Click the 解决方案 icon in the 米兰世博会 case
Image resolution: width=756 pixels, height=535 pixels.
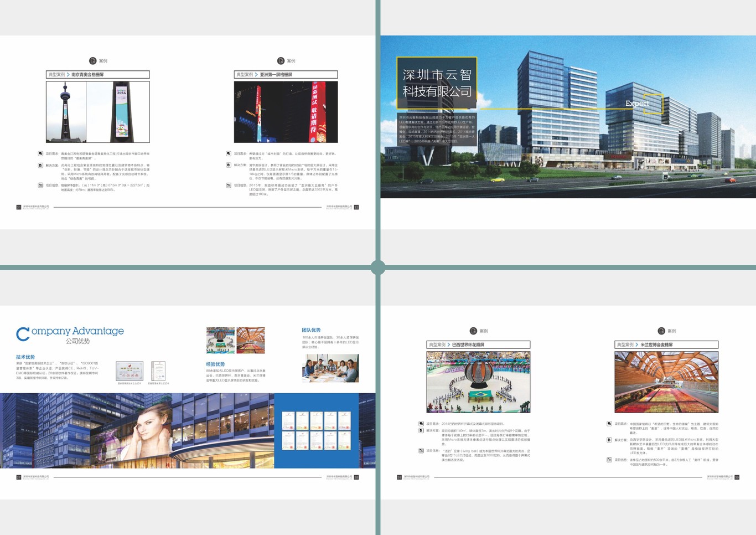click(x=609, y=440)
